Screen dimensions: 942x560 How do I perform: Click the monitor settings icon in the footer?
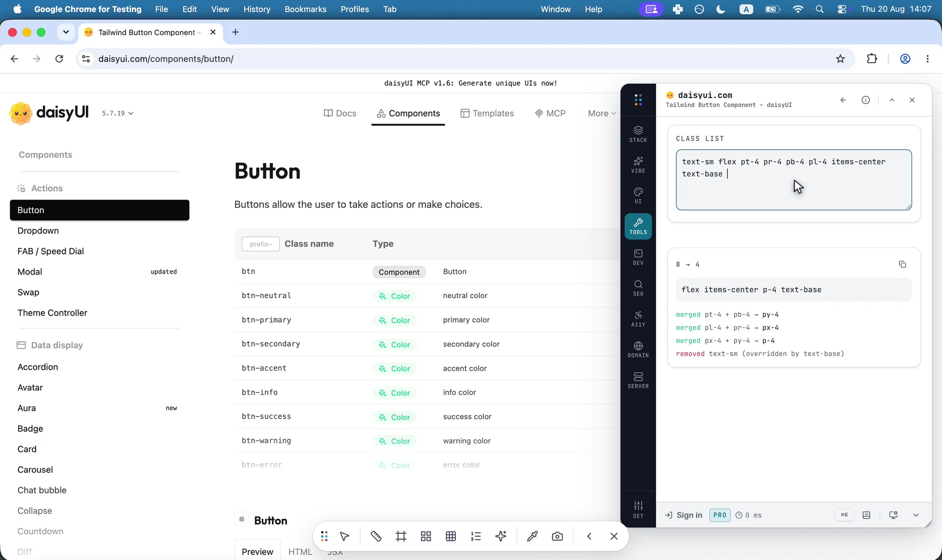[893, 515]
